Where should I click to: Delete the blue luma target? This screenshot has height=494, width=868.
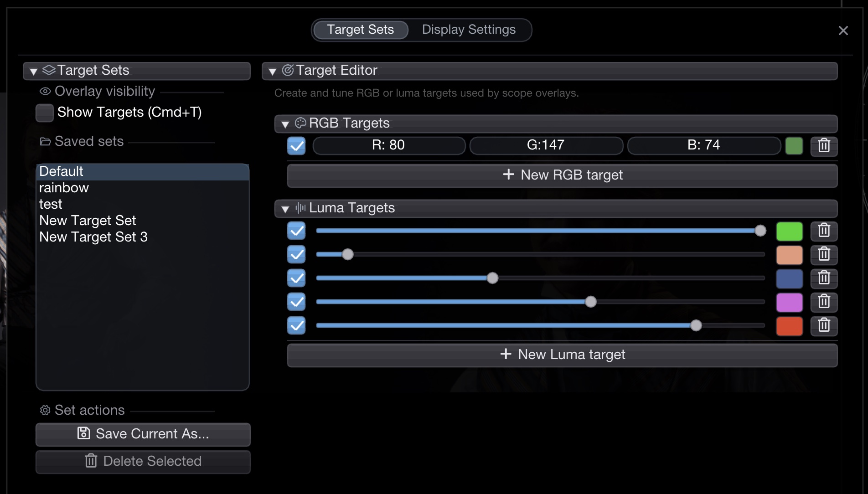click(823, 278)
